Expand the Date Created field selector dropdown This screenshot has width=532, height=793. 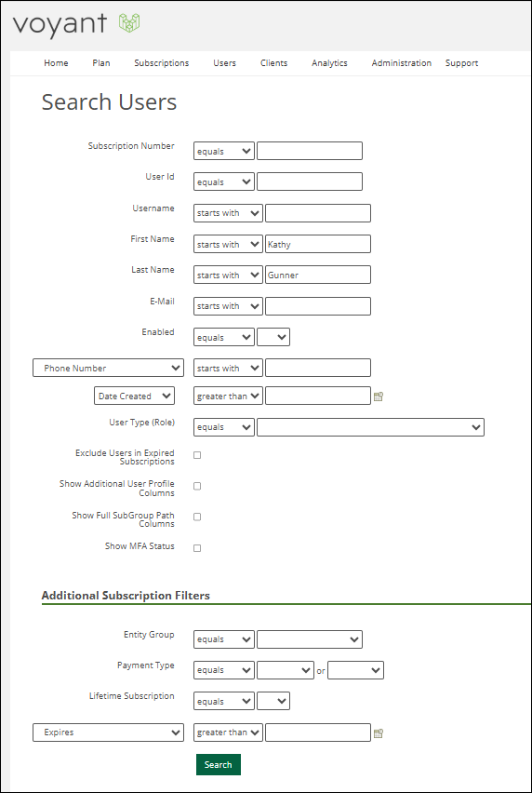pyautogui.click(x=134, y=396)
